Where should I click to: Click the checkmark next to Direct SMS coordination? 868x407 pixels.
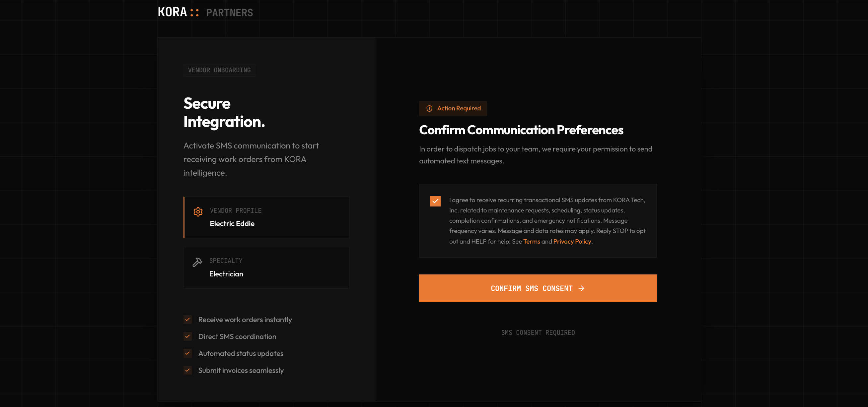[188, 336]
